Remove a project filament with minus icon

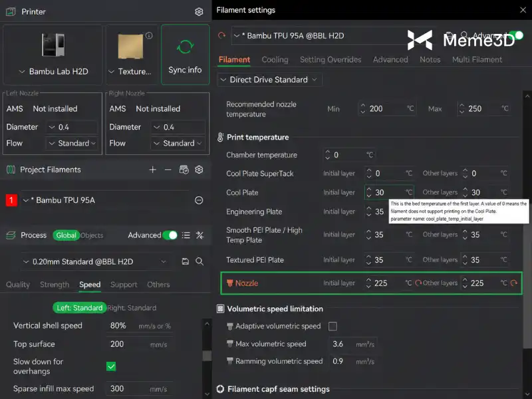coord(168,170)
